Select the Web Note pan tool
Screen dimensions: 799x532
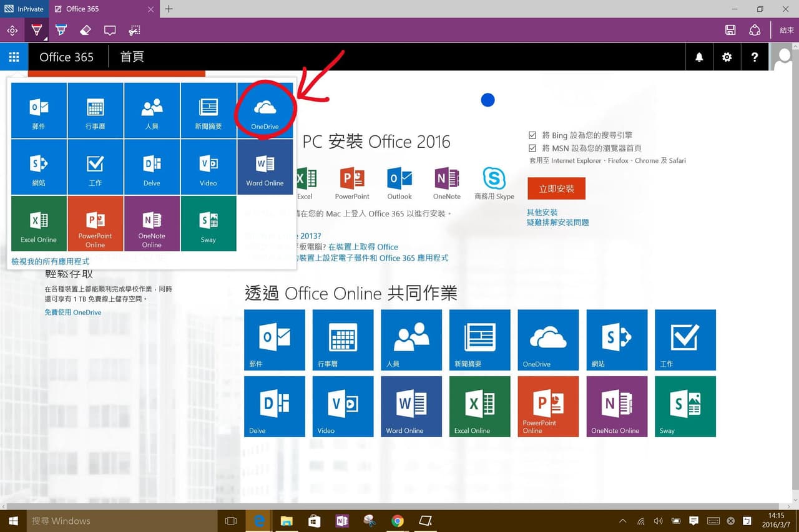[12, 30]
